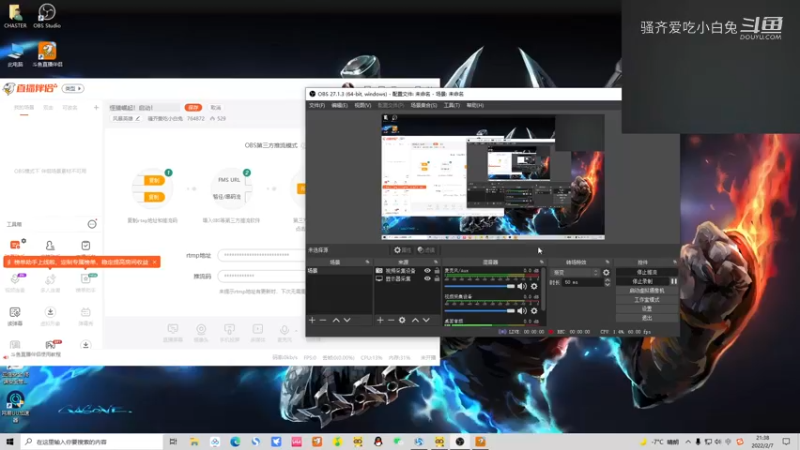Remove selected scene with minus icon
The width and height of the screenshot is (800, 450).
click(x=323, y=320)
